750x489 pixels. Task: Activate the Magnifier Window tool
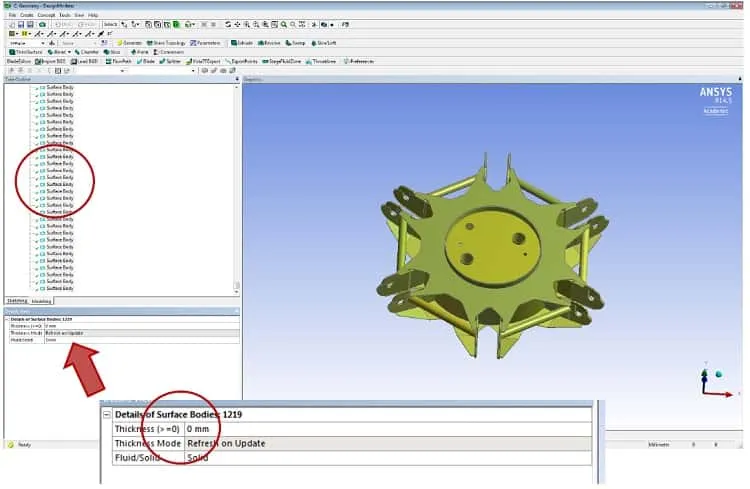pyautogui.click(x=275, y=24)
